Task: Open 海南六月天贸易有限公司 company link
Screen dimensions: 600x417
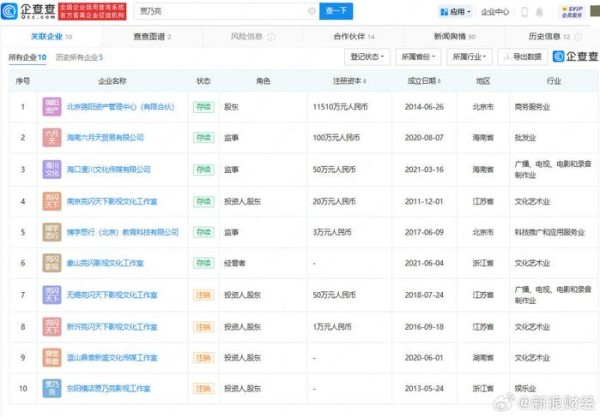Action: [105, 138]
